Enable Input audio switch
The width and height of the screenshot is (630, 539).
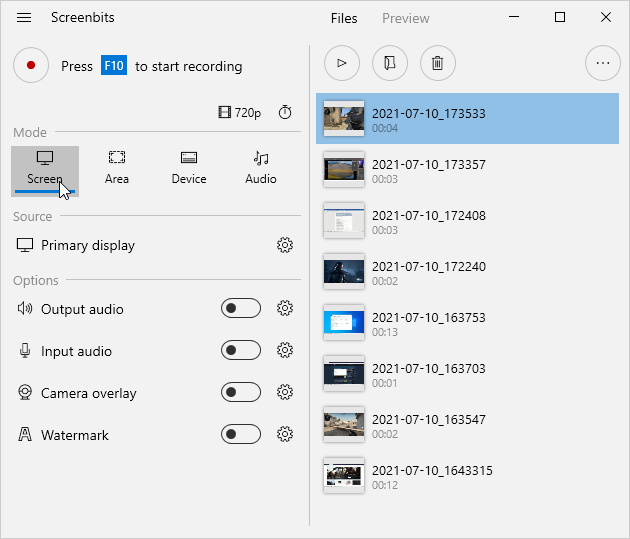click(241, 350)
